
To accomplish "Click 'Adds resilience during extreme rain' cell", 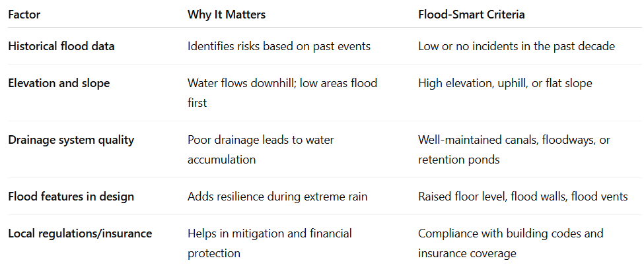I will (277, 197).
